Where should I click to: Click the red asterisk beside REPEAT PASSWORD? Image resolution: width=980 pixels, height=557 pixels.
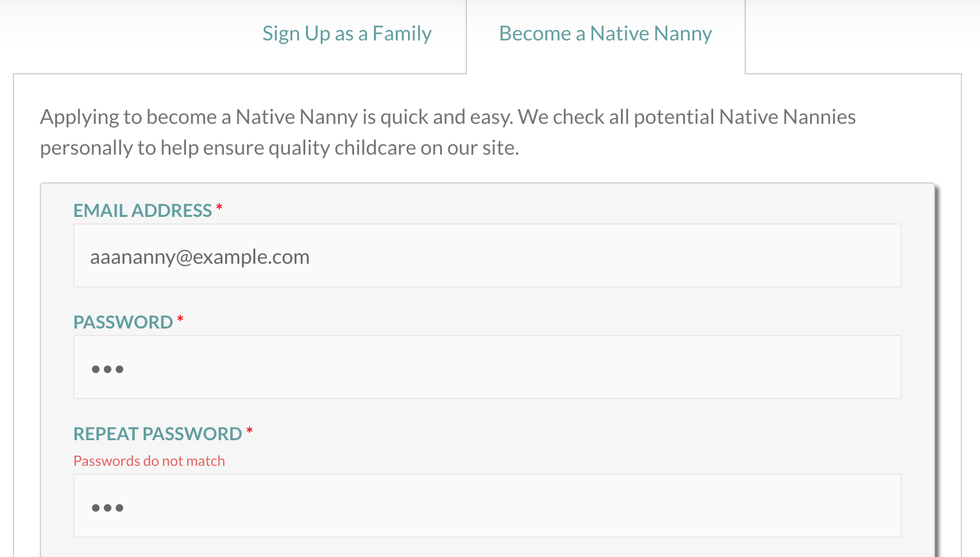click(x=249, y=431)
